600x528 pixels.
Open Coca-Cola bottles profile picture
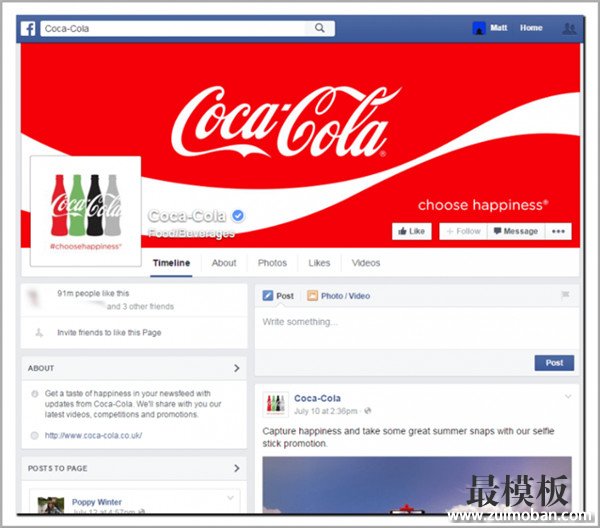(x=86, y=211)
